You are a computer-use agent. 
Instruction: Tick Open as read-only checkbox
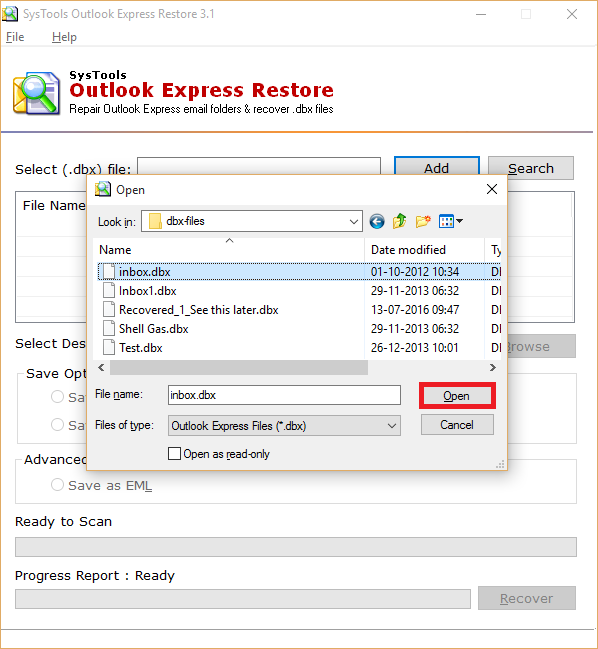[x=174, y=454]
